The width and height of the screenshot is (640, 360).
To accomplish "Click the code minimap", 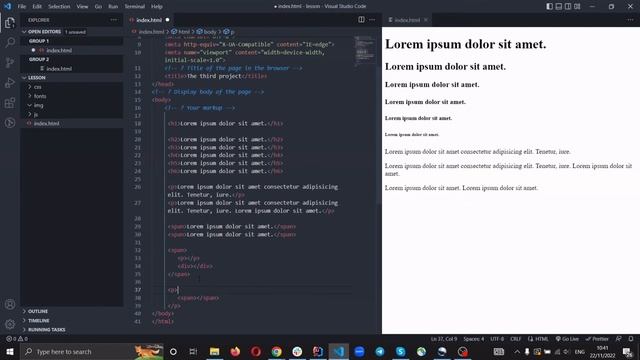I will click(x=364, y=51).
